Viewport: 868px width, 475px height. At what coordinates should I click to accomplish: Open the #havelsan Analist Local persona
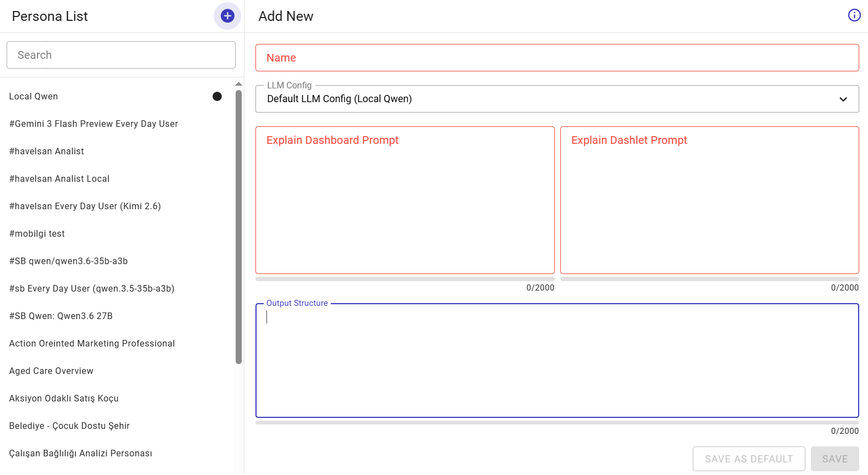click(x=116, y=179)
